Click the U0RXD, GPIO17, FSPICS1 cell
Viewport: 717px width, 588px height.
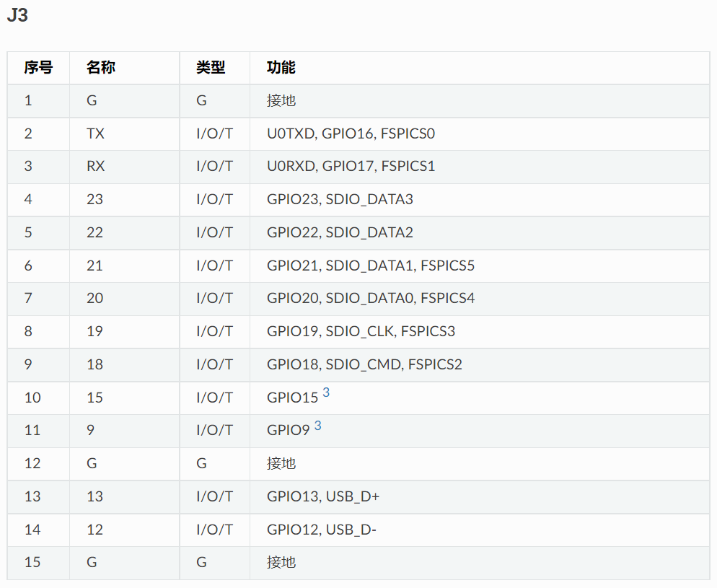coord(480,167)
